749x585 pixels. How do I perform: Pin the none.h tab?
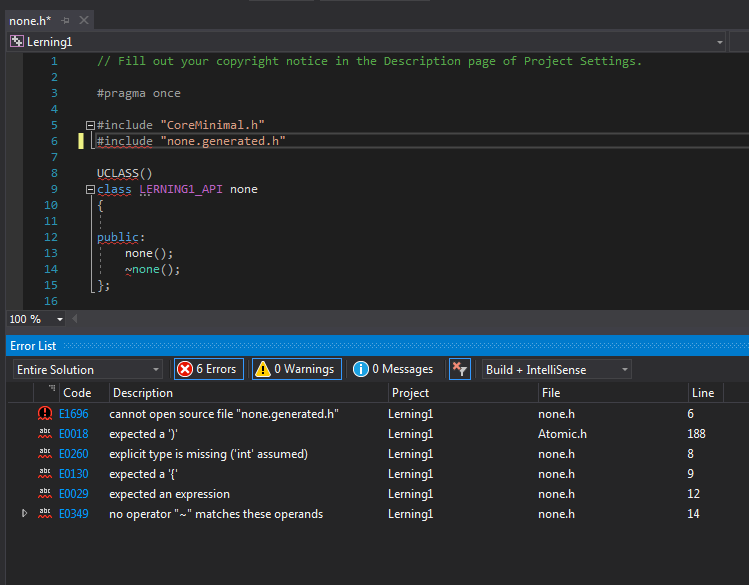[x=66, y=21]
